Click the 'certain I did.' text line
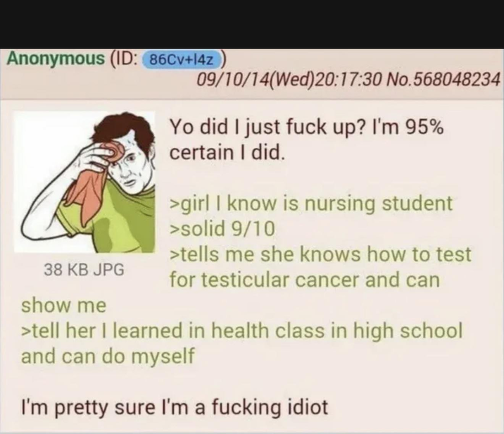 pos(227,152)
